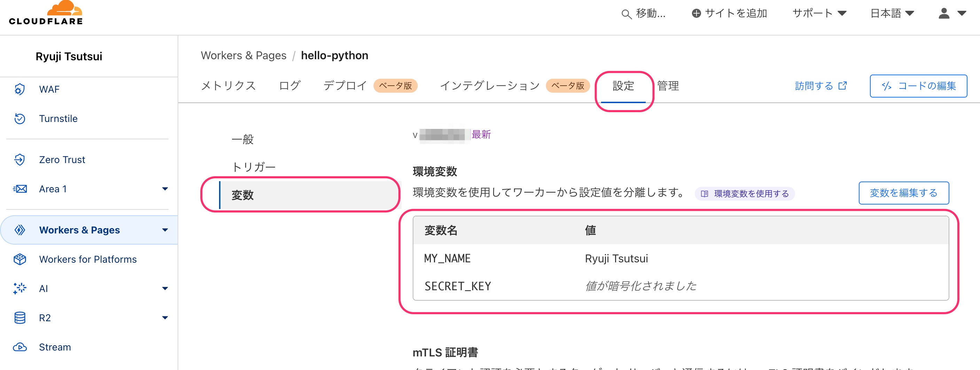Click the 変数を編集する button
Screen dimensions: 980x370
[x=903, y=193]
